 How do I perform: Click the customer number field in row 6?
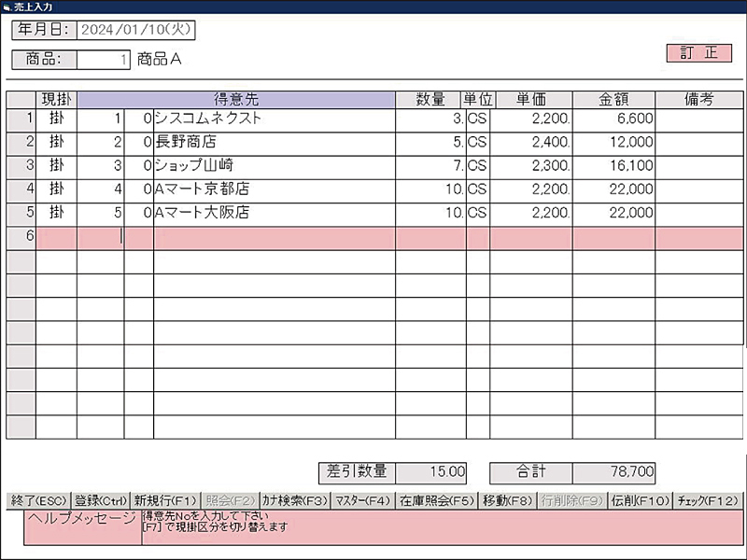click(x=100, y=237)
